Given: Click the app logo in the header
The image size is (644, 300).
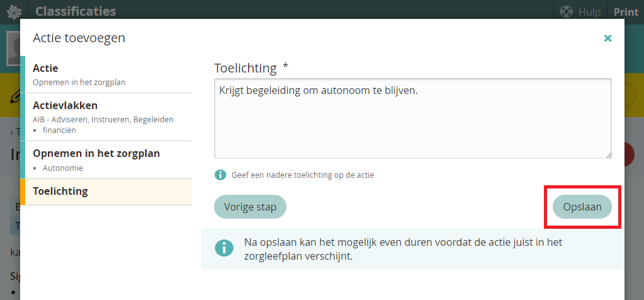Looking at the screenshot, I should pos(14,11).
